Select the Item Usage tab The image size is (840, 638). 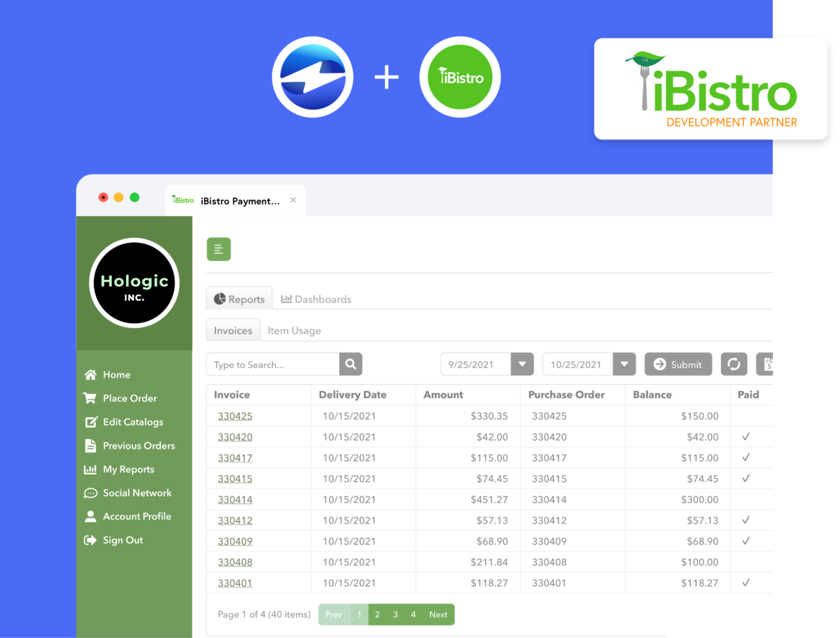[x=294, y=331]
